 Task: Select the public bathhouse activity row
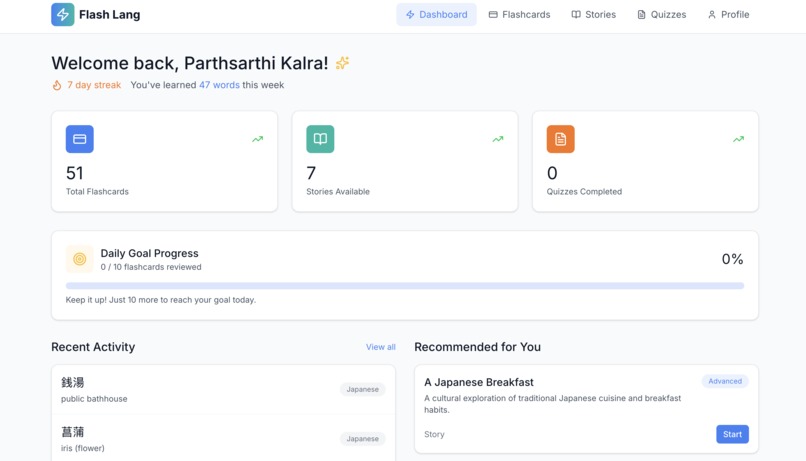click(x=223, y=390)
